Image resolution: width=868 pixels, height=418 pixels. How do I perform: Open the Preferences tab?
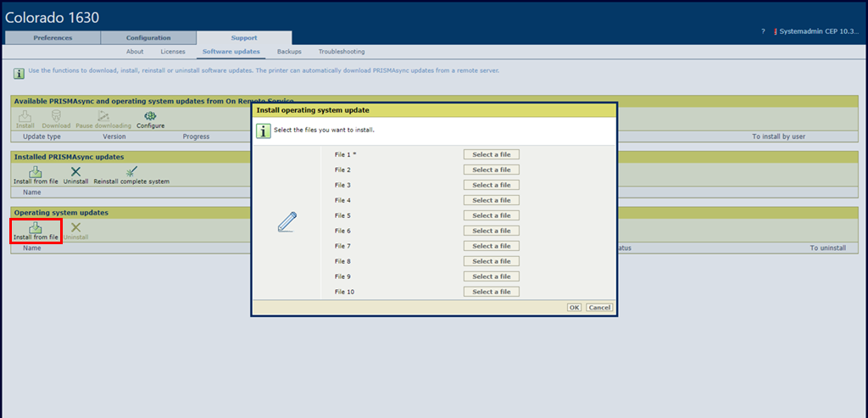[x=53, y=37]
